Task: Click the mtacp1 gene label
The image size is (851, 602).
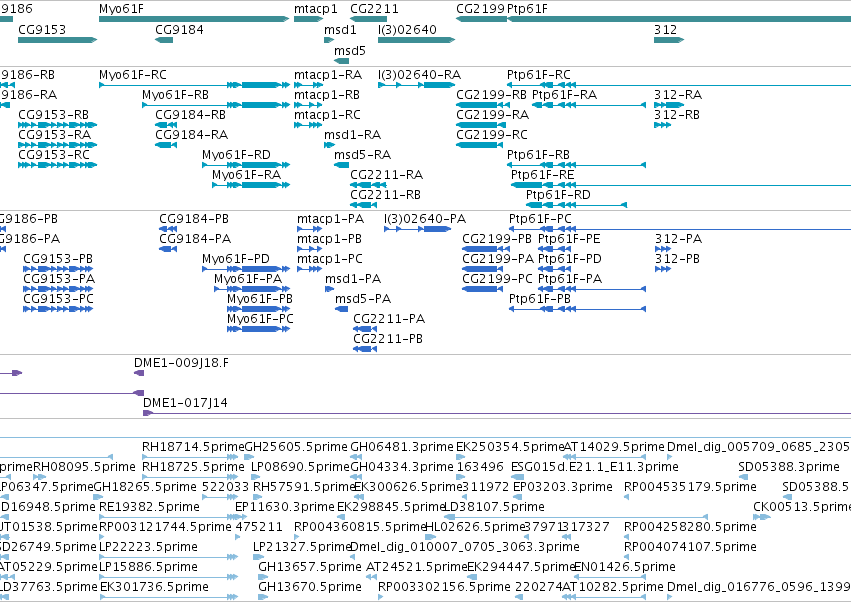Action: 315,9
